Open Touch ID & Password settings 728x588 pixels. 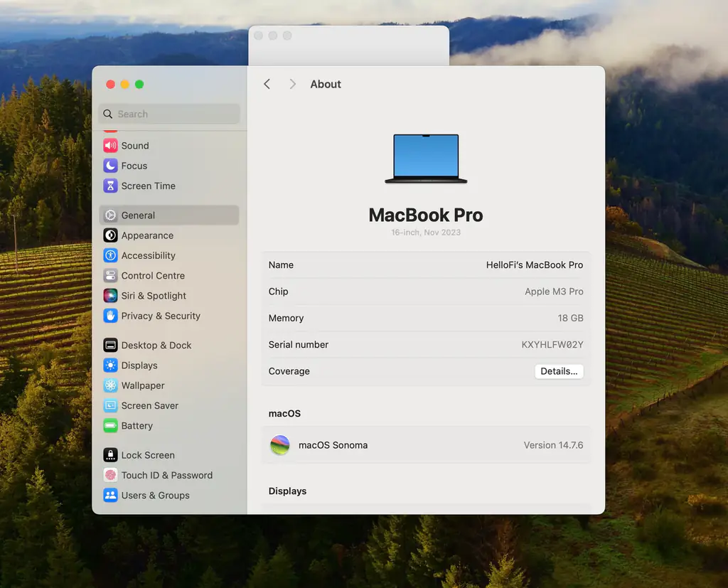pos(166,476)
